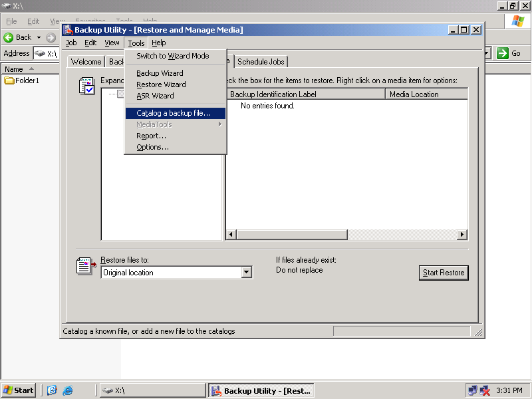Open the Job menu

[71, 43]
